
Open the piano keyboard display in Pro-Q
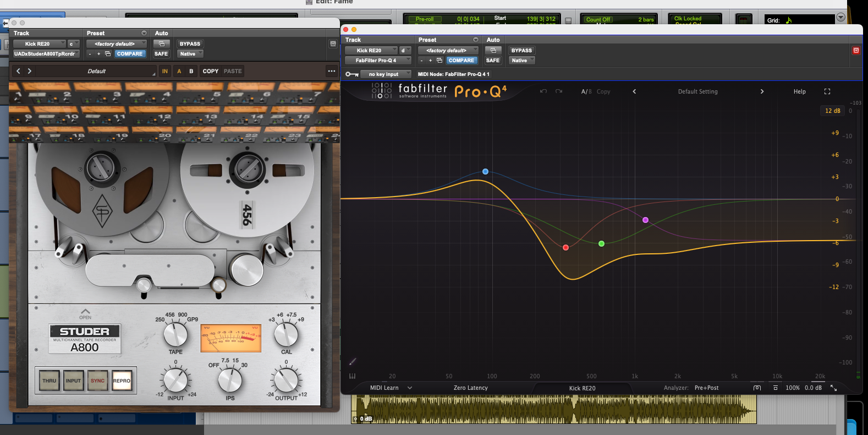coord(352,376)
